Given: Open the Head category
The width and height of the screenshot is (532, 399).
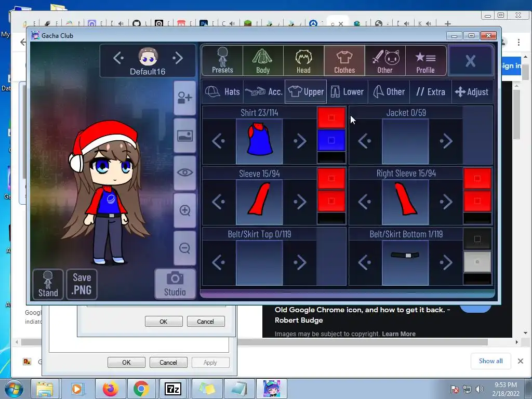Looking at the screenshot, I should (303, 60).
